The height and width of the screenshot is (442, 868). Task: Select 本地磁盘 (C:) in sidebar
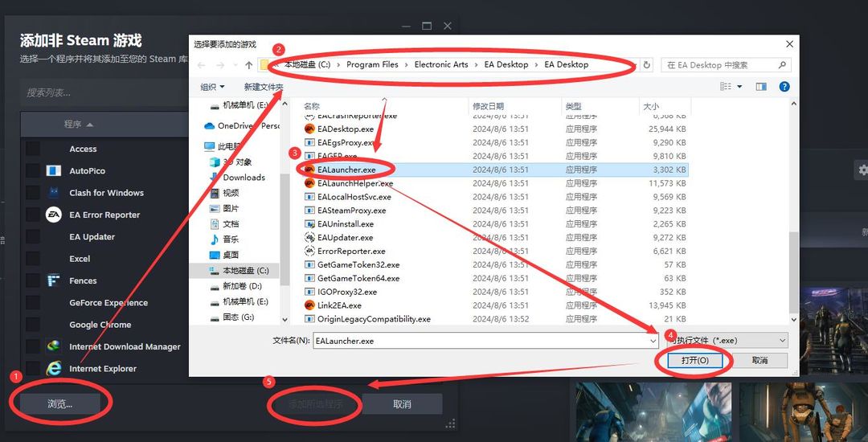tap(239, 271)
